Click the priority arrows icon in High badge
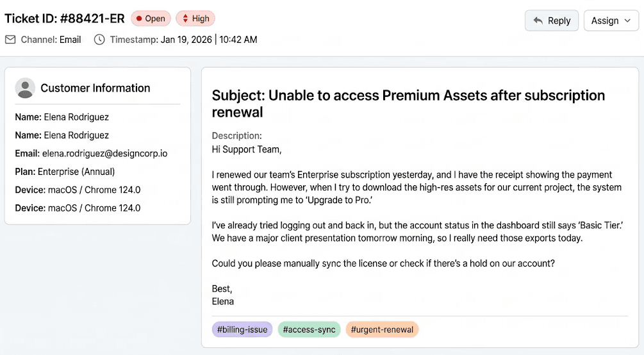This screenshot has height=355, width=644. pos(185,19)
